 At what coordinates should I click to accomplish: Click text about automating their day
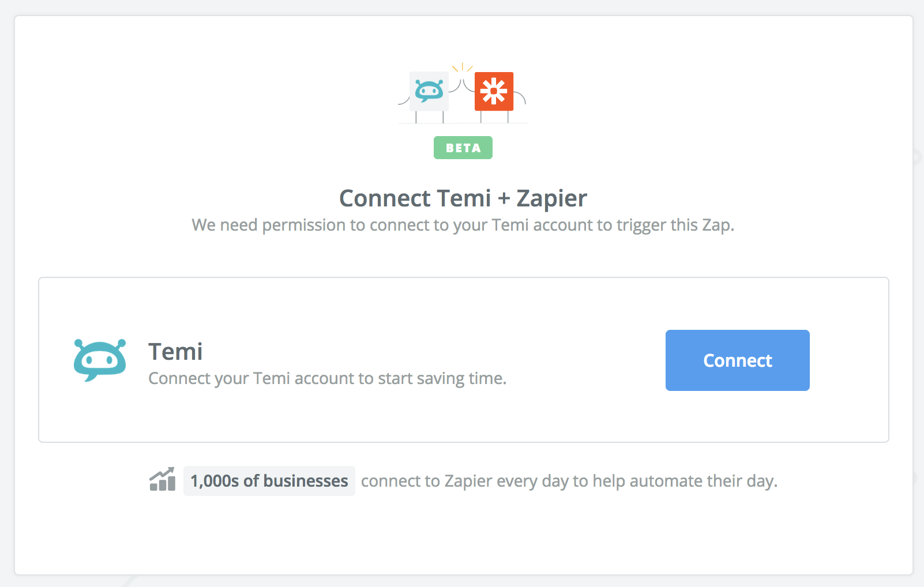[x=569, y=481]
